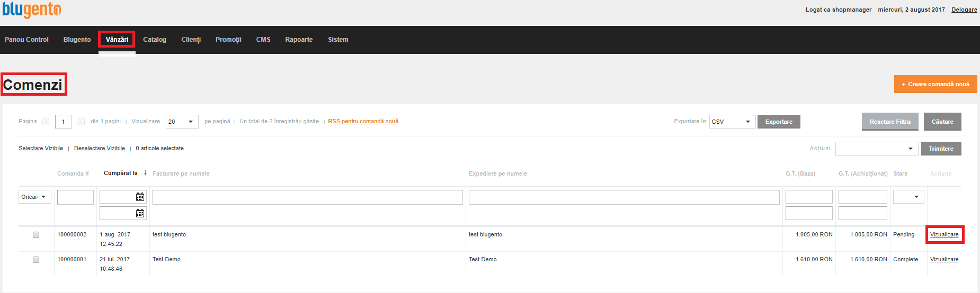
Task: Focus the upper G.T. (Achiziționat) filter field
Action: pos(862,197)
